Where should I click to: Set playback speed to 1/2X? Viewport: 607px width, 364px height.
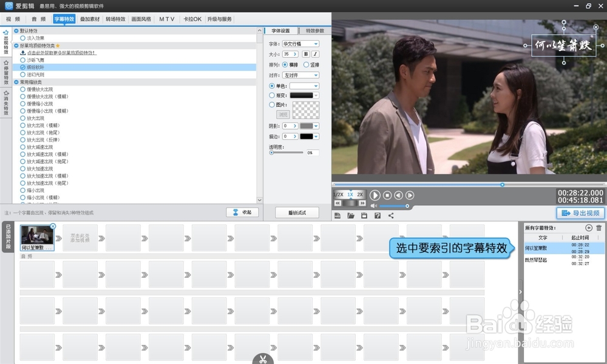[338, 194]
